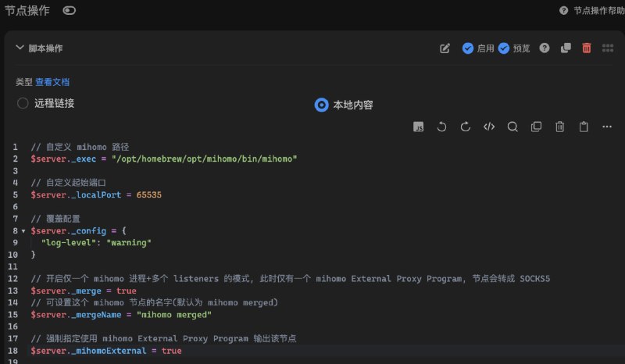Undo the last edit in the editor toolbar
Screen dimensions: 625x364
(x=441, y=127)
